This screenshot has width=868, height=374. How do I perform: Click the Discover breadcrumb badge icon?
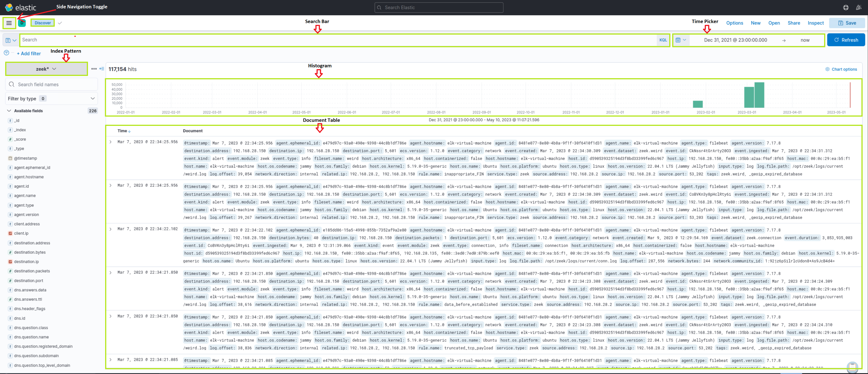point(22,23)
